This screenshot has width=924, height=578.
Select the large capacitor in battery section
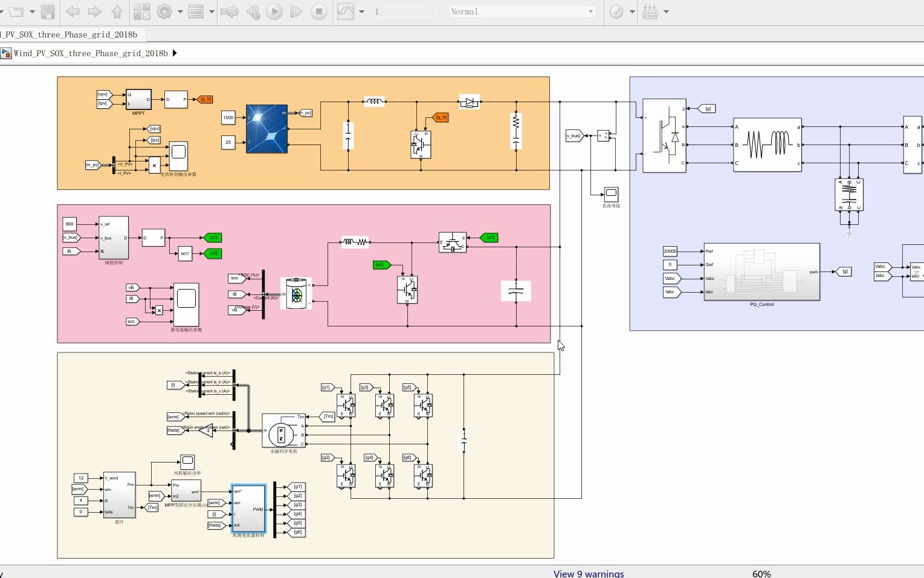click(516, 291)
